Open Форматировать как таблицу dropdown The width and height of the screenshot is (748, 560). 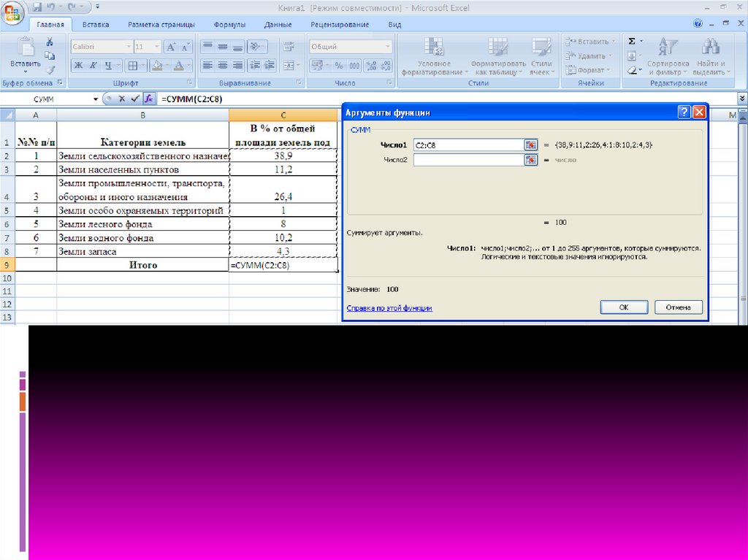[498, 56]
